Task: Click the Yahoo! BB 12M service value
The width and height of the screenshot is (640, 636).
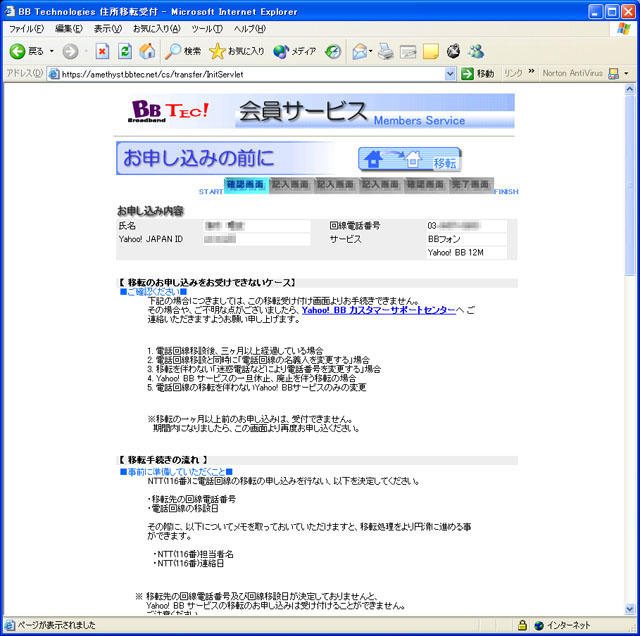Action: coord(456,253)
